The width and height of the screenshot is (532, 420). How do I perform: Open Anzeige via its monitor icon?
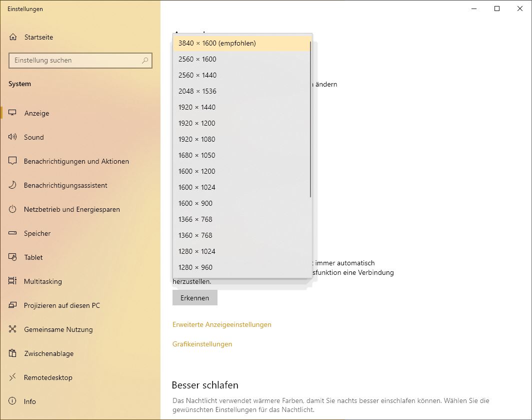[x=12, y=113]
